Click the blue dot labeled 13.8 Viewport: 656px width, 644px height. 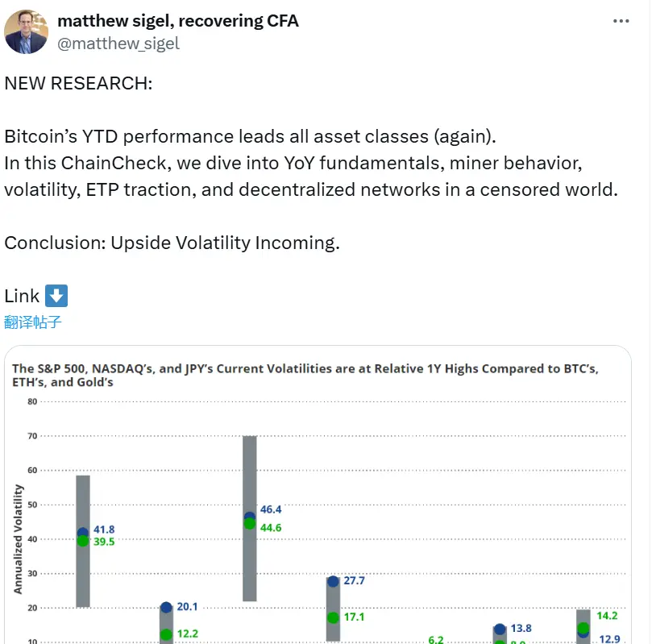(498, 629)
